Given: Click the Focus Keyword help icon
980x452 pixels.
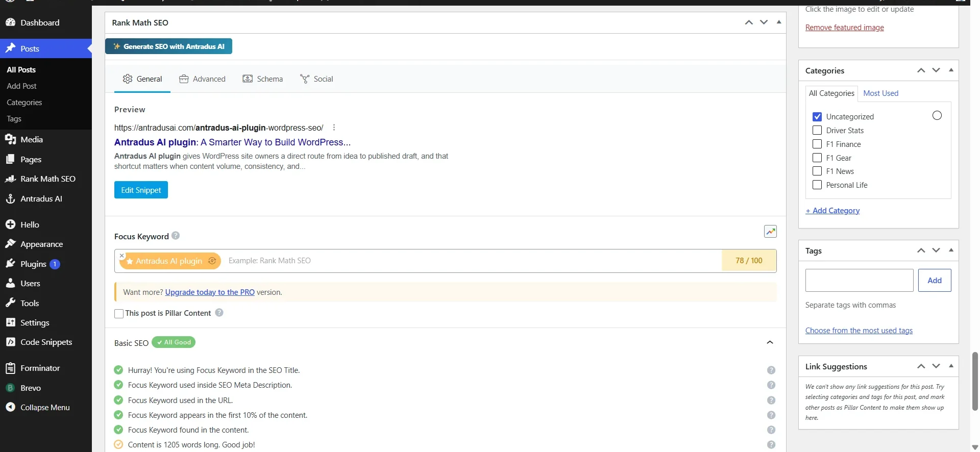Looking at the screenshot, I should [x=176, y=236].
